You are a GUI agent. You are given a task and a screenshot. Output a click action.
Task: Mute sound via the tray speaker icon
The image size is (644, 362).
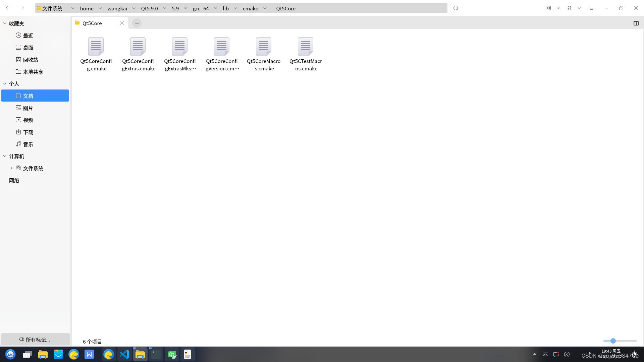tap(567, 354)
